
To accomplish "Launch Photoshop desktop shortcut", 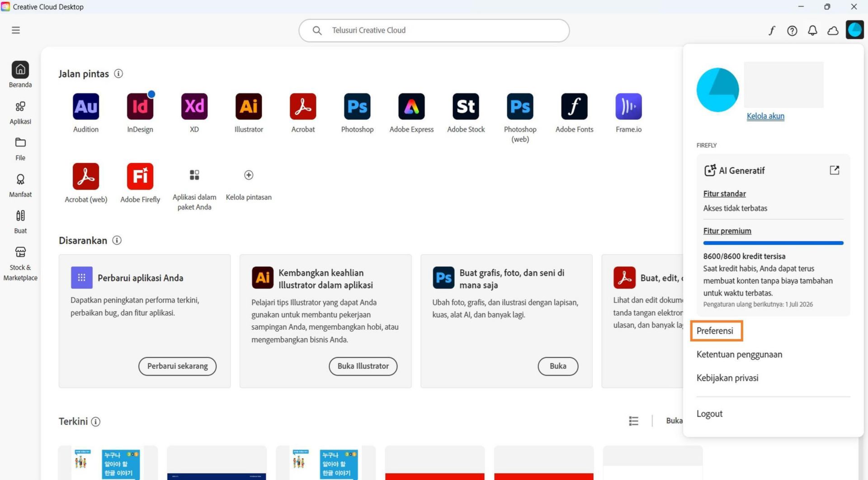I will pos(357,106).
